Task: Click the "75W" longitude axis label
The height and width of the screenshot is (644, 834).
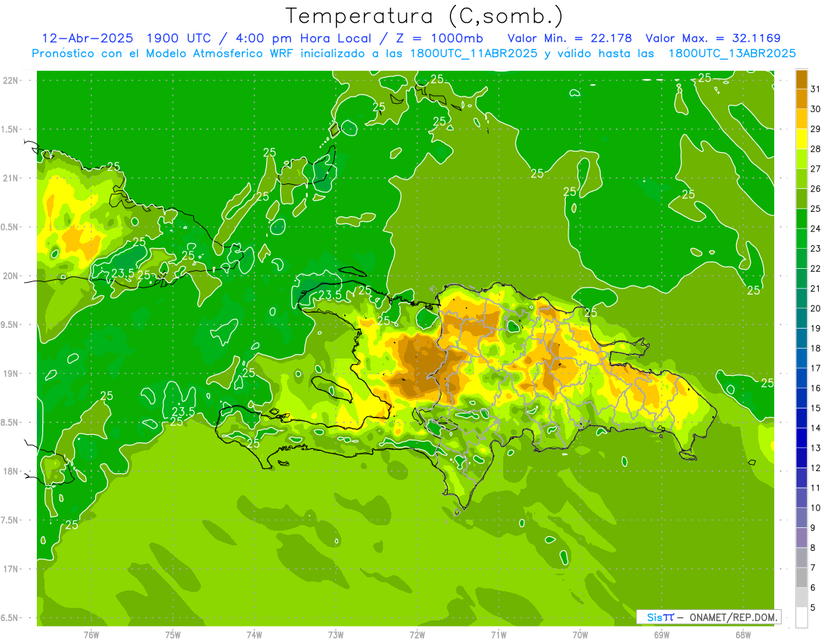Action: 172,635
